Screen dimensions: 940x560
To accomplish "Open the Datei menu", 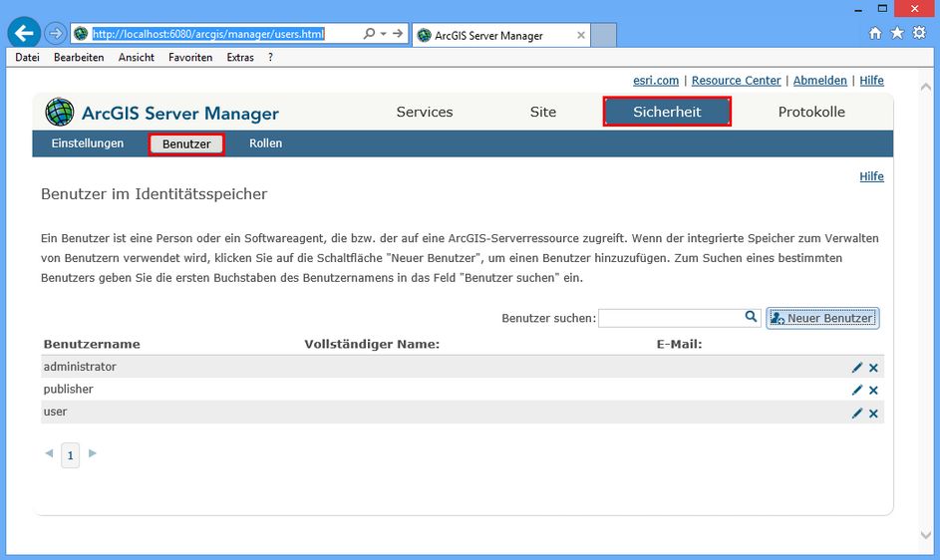I will 27,58.
